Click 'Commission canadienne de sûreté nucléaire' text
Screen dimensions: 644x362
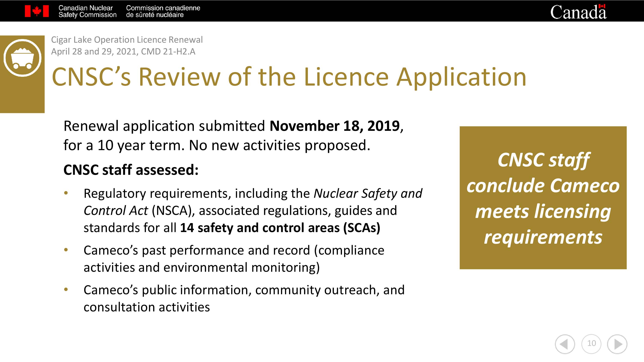click(x=163, y=11)
